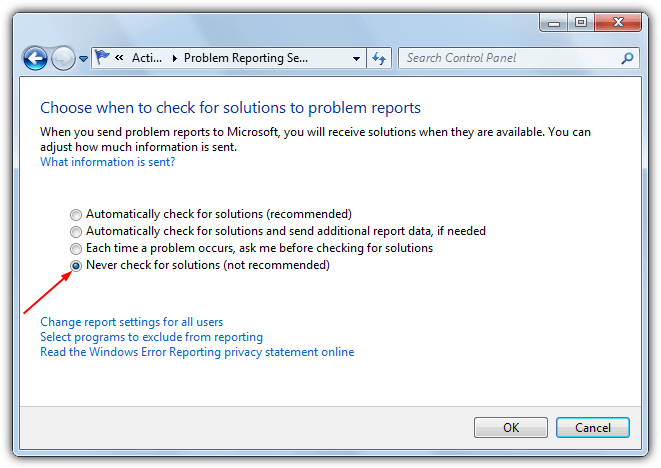Select Never check for solutions option
This screenshot has height=468, width=661.
click(x=200, y=265)
